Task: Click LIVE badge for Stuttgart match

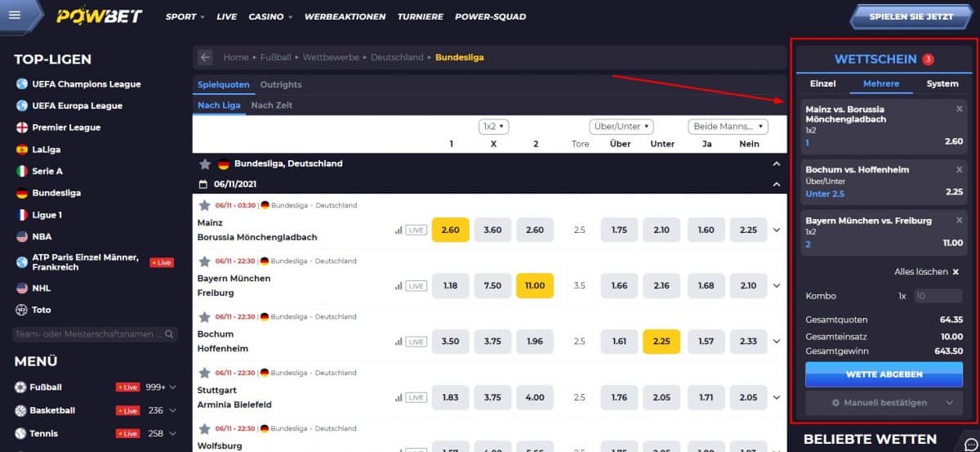Action: tap(416, 397)
